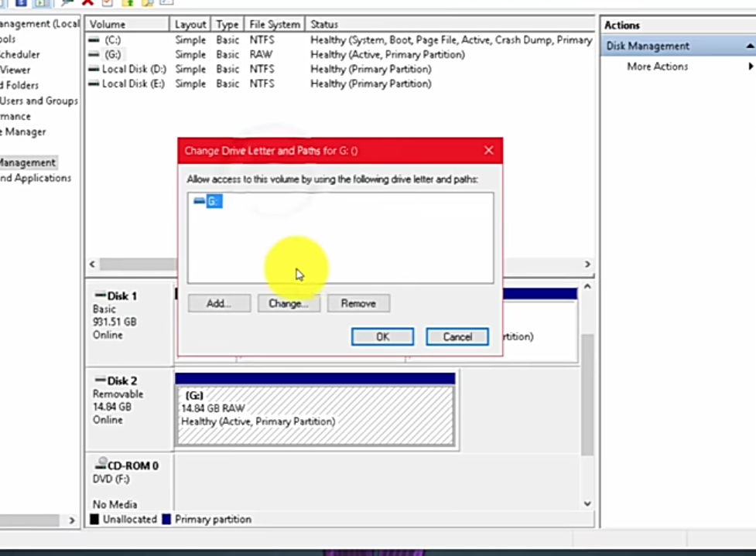Click the G: drive icon in dialog list
Viewport: 756px width, 556px height.
199,201
